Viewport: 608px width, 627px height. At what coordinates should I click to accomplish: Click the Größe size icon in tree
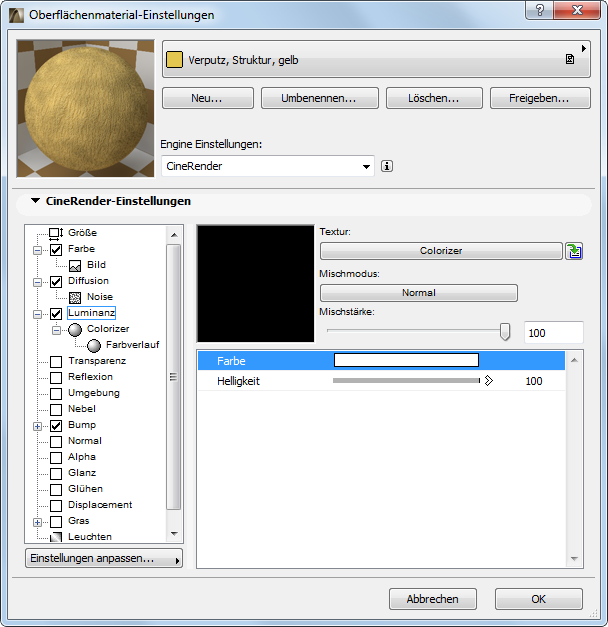coord(56,234)
